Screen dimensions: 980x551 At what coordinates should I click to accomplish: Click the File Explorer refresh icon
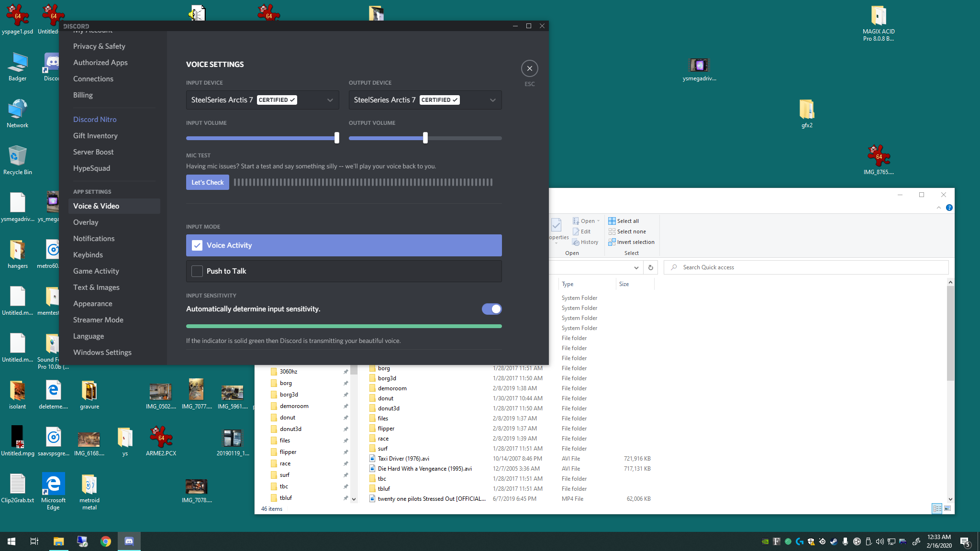point(650,267)
